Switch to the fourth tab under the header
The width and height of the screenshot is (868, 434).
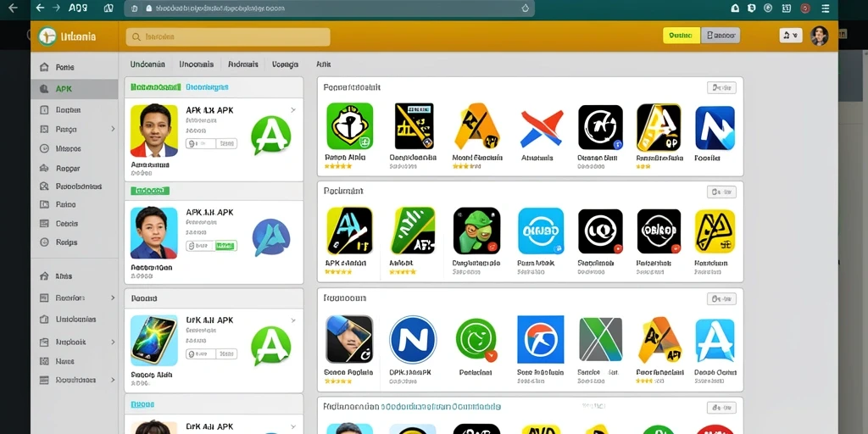[285, 64]
